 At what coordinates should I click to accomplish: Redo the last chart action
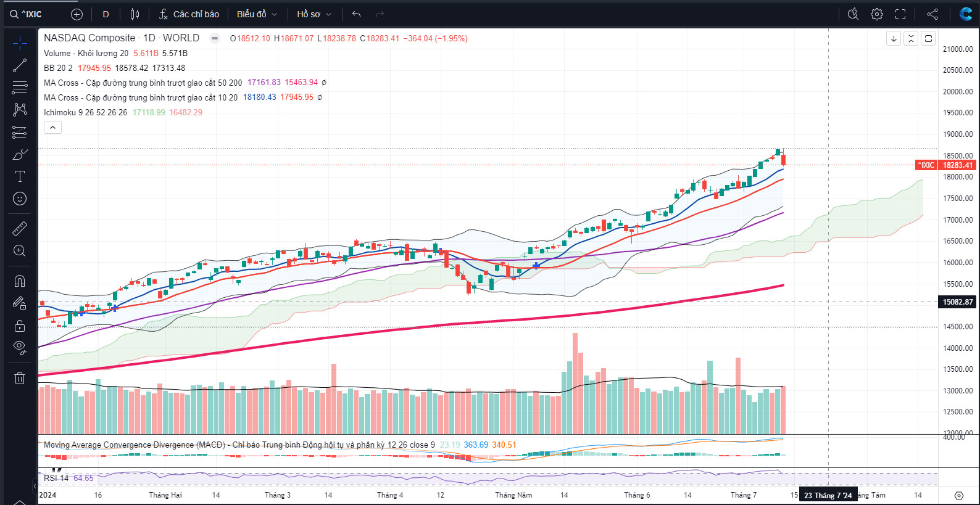(x=380, y=14)
